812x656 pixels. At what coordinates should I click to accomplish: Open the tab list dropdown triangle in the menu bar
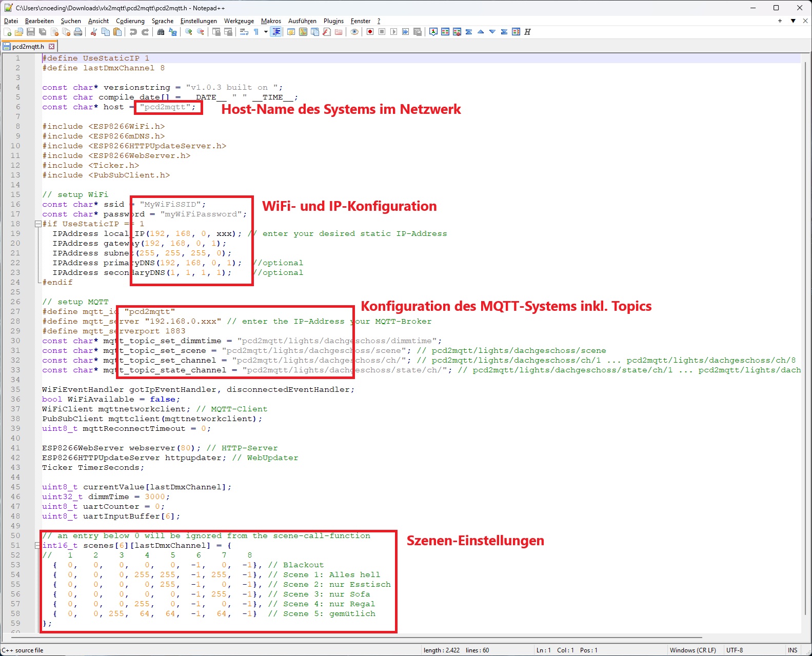coord(793,21)
